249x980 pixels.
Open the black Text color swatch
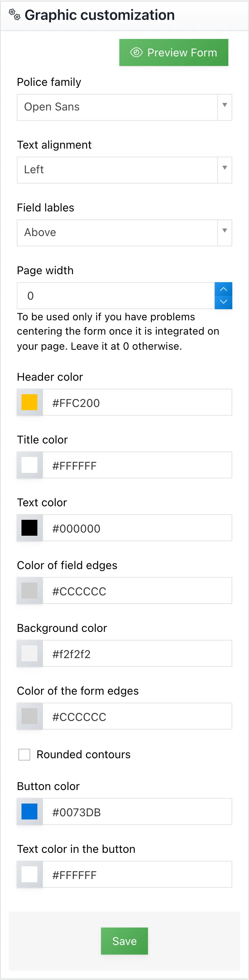[x=29, y=527]
